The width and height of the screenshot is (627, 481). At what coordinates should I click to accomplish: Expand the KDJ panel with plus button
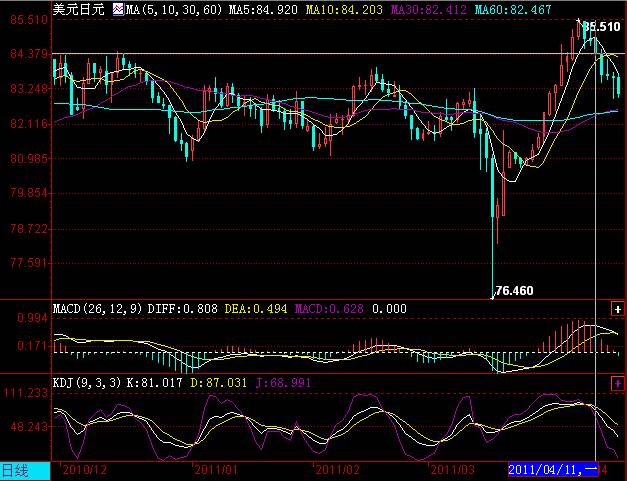(618, 383)
